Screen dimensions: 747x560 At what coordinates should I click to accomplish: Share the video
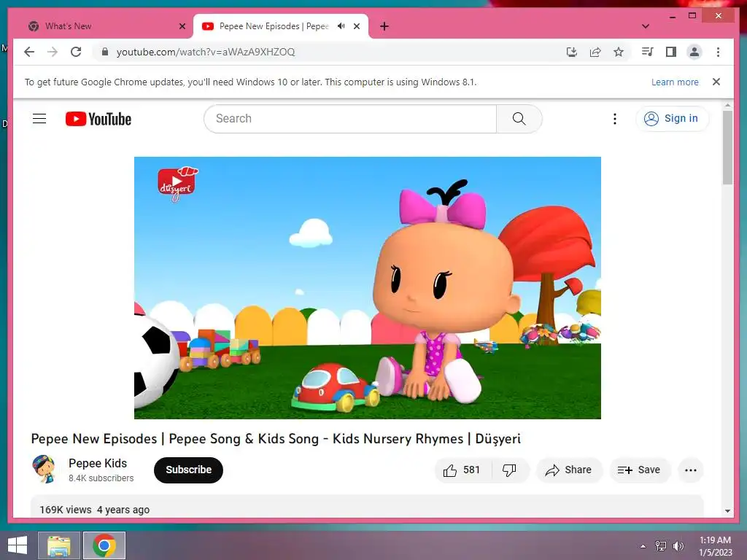(x=568, y=470)
